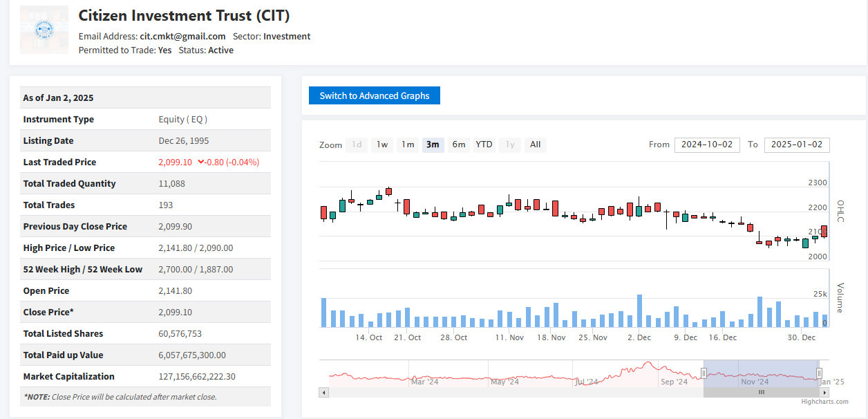Click Total Listed Shares value 60,576,753
Viewport: 868px width, 419px height.
(x=180, y=333)
